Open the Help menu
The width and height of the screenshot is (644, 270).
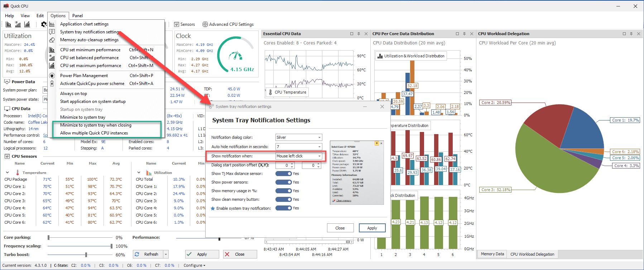pos(9,16)
